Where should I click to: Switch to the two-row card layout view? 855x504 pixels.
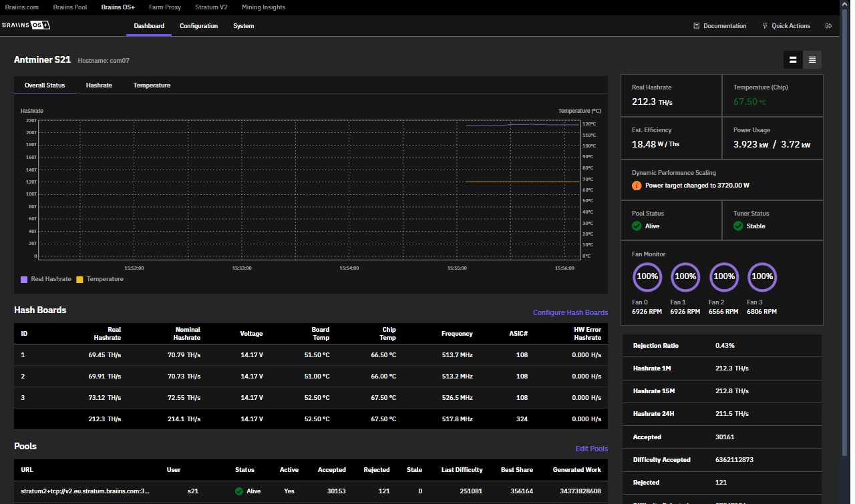793,59
